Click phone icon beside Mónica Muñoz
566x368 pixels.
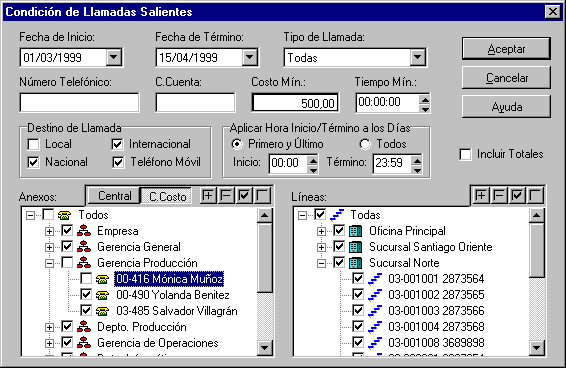click(102, 279)
